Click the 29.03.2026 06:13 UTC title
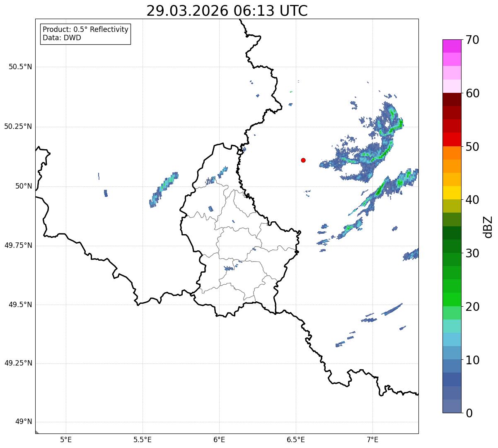This screenshot has width=498, height=448. 227,11
